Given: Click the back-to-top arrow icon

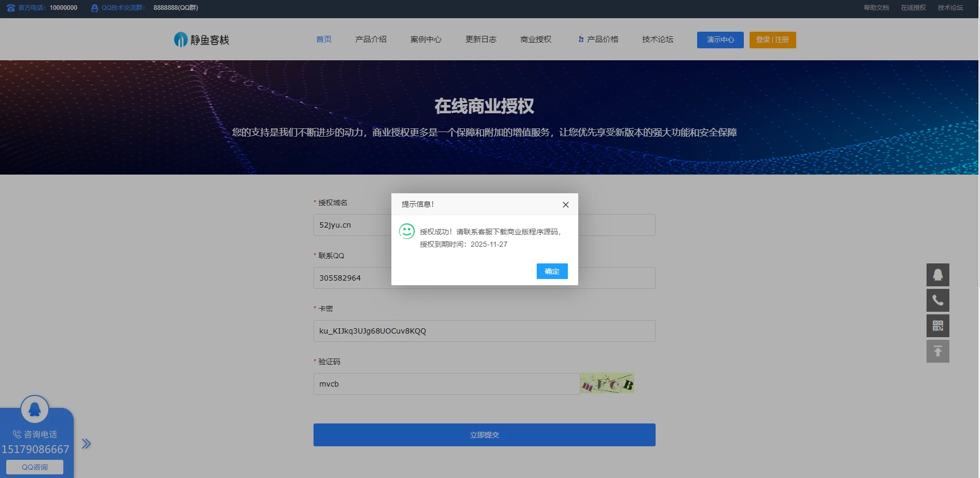Looking at the screenshot, I should pyautogui.click(x=937, y=351).
